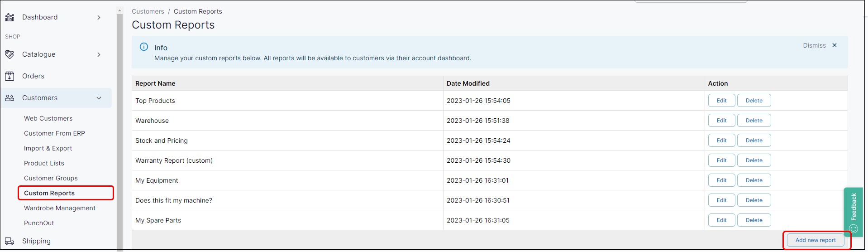Edit the Top Products report
The height and width of the screenshot is (252, 868).
(721, 101)
